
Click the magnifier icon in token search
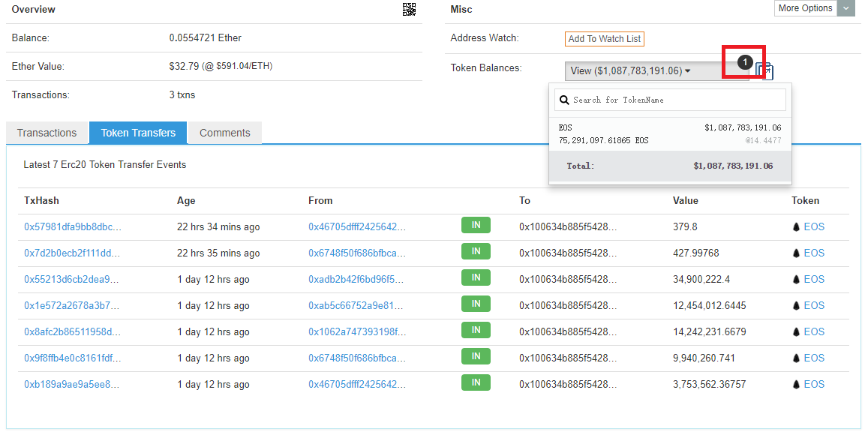pos(564,100)
